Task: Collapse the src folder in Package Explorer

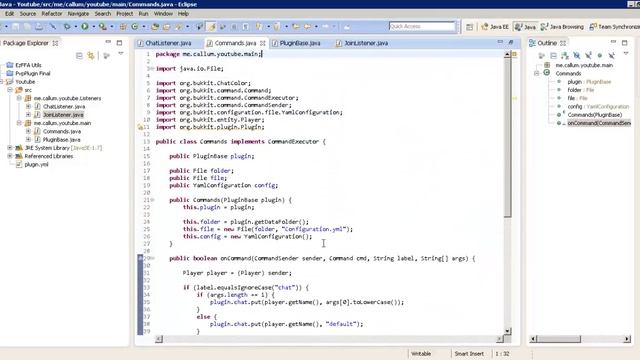Action: [x=10, y=90]
